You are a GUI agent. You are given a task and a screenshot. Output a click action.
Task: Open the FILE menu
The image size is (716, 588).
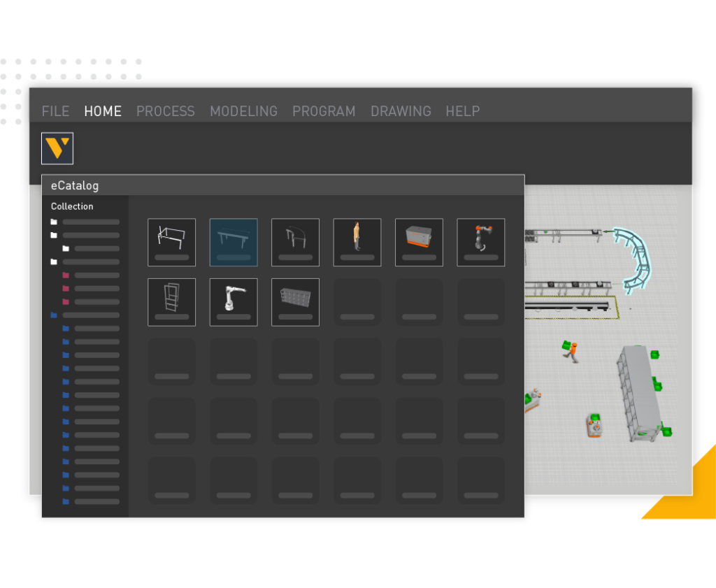tap(55, 111)
